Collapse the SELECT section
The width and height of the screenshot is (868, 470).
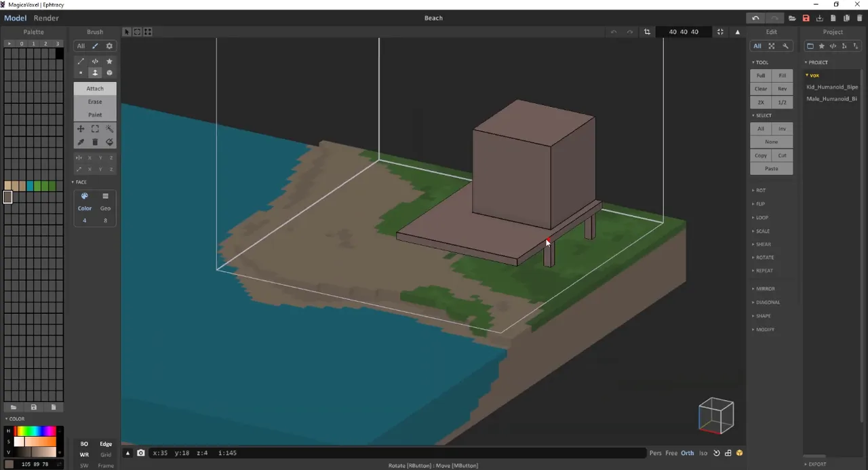762,115
